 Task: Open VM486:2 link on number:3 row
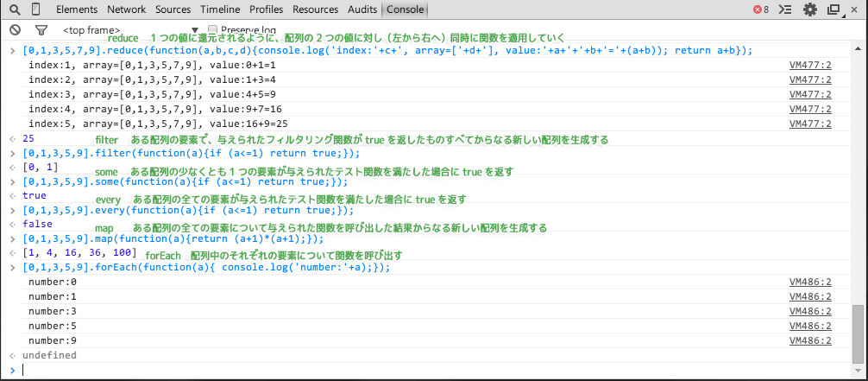(x=810, y=311)
